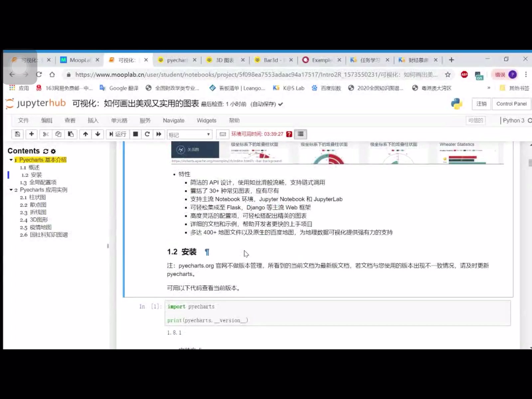Restart the kernel using restart icon
This screenshot has width=532, height=399.
point(147,134)
